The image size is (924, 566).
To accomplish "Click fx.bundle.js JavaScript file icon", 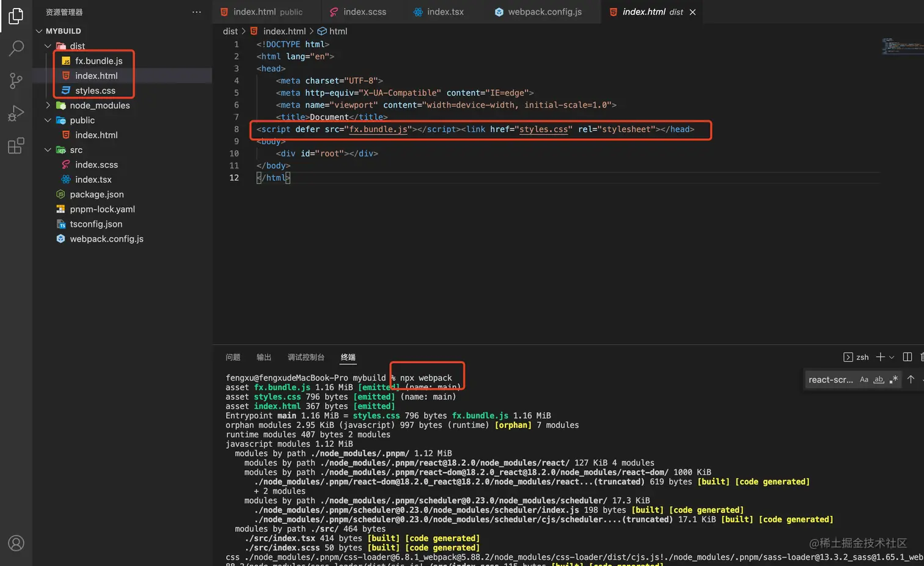I will (66, 61).
